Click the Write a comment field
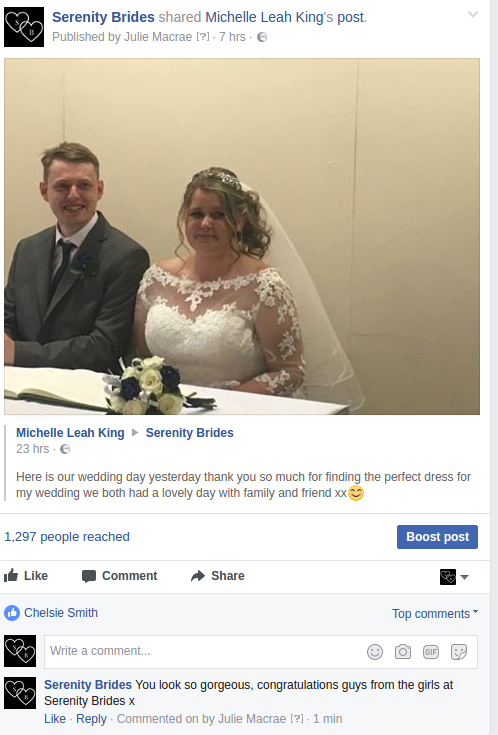Image resolution: width=498 pixels, height=735 pixels. click(x=204, y=652)
